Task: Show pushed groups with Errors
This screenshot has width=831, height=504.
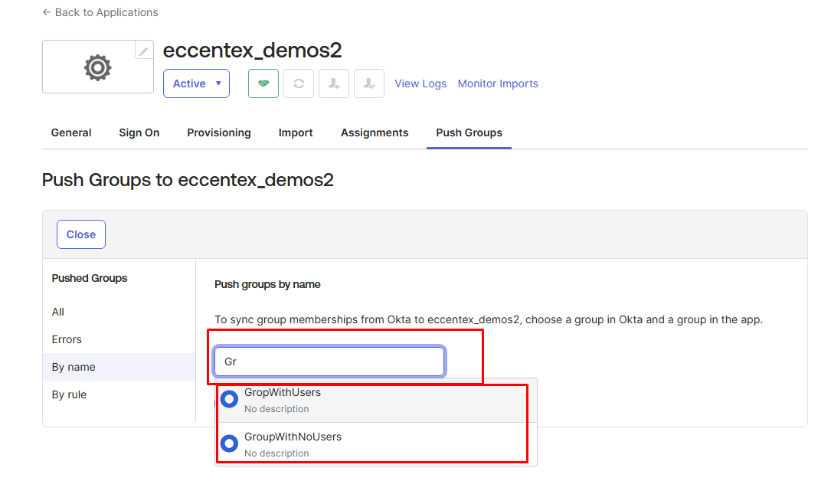Action: (67, 340)
